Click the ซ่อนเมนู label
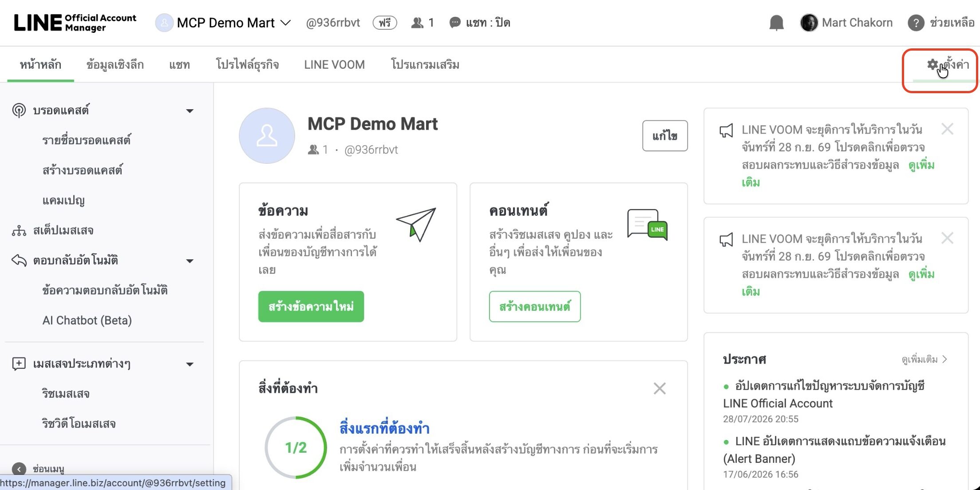The width and height of the screenshot is (980, 490). pyautogui.click(x=48, y=469)
